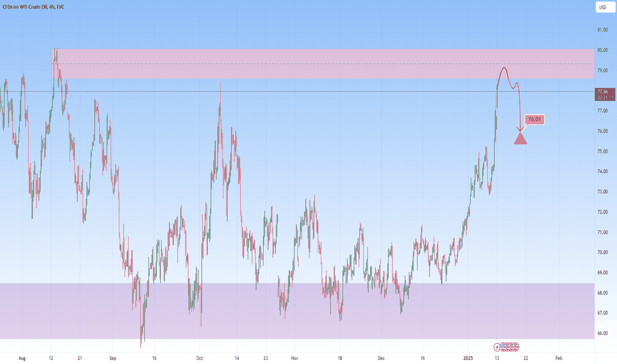The height and width of the screenshot is (364, 617).
Task: Click the Aug date on time axis
Action: (x=22, y=358)
